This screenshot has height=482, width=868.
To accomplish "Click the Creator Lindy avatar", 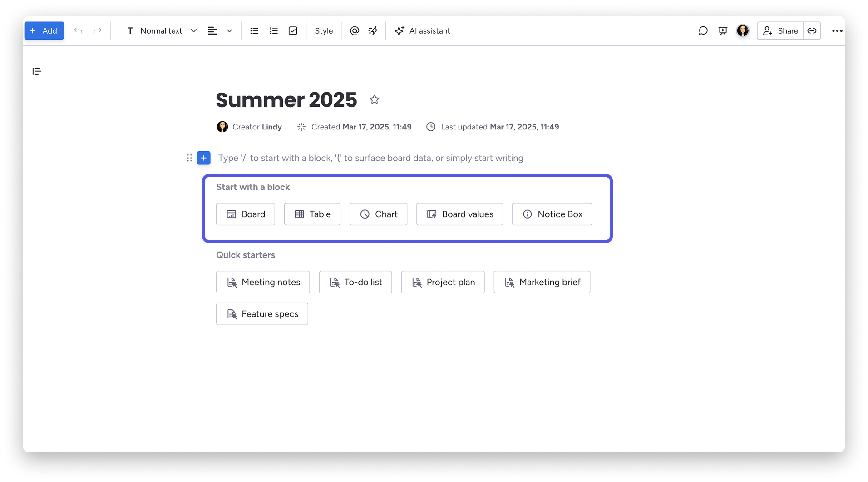I will (x=222, y=127).
